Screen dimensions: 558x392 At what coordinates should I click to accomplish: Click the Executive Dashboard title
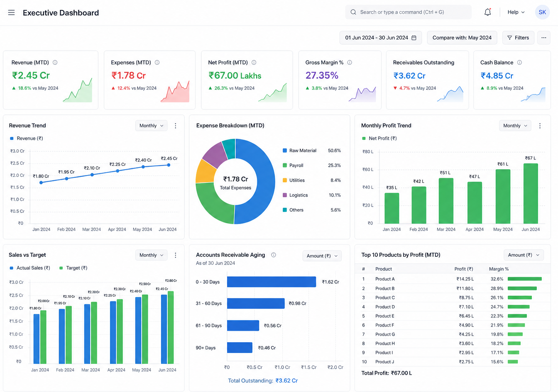(61, 13)
